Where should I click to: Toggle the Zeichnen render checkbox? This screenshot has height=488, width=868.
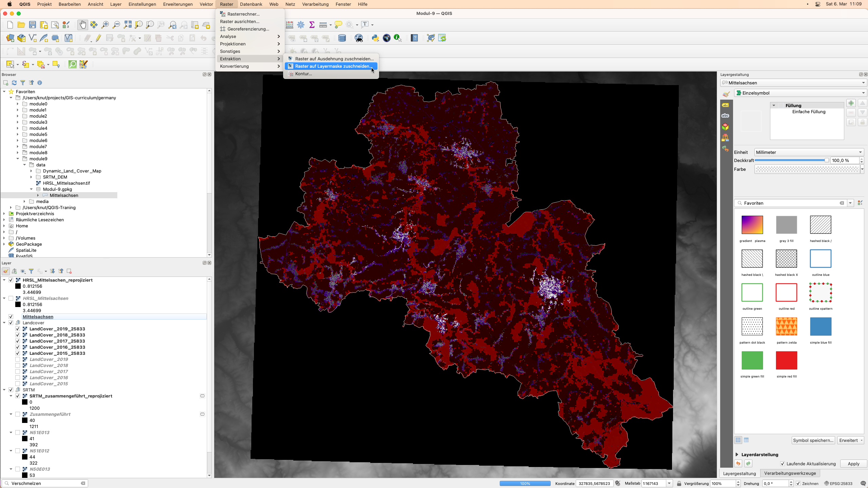[x=798, y=484]
